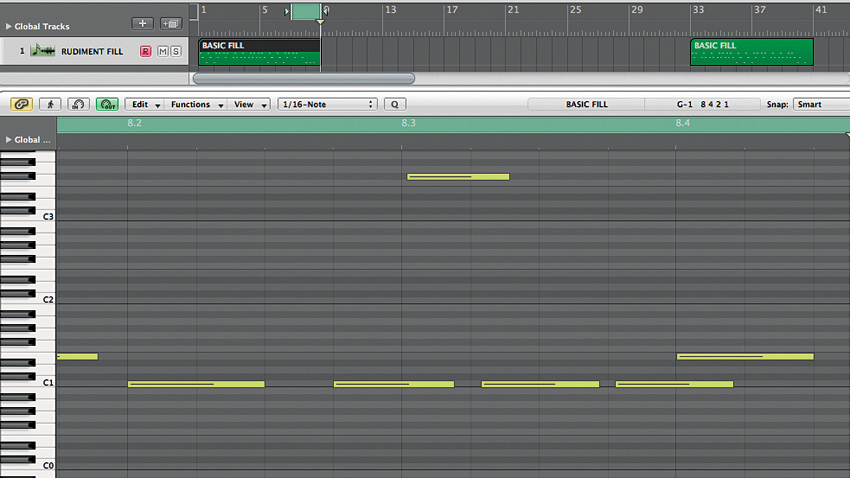Click the cycle range in bar ruler
This screenshot has height=478, width=850.
pos(306,11)
